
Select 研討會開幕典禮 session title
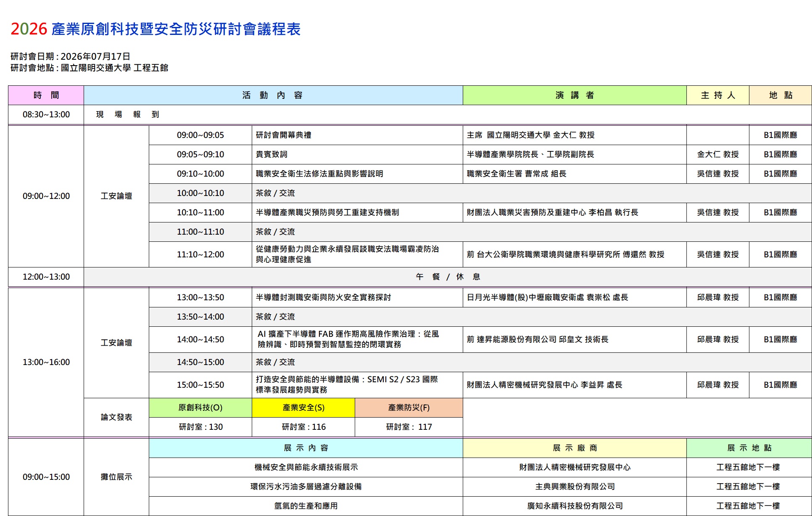point(284,135)
